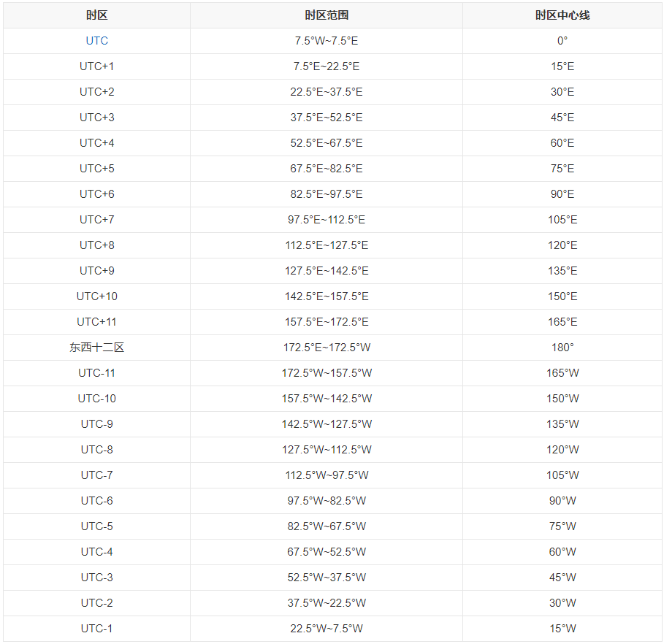The image size is (664, 644).
Task: Select the UTC-5 cell
Action: pos(97,526)
